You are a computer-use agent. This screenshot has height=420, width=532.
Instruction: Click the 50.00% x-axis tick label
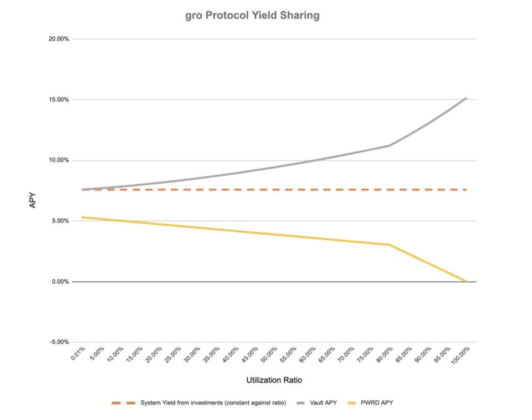[269, 355]
